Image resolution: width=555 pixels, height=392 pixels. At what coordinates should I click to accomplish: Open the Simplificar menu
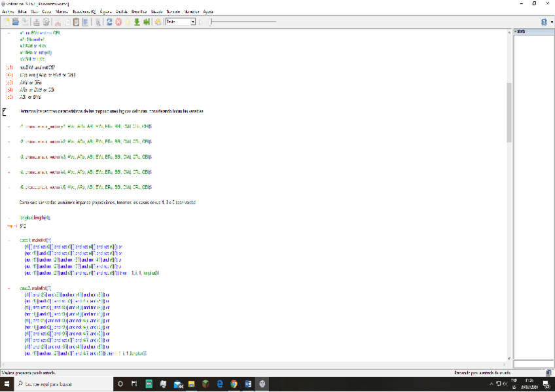139,12
